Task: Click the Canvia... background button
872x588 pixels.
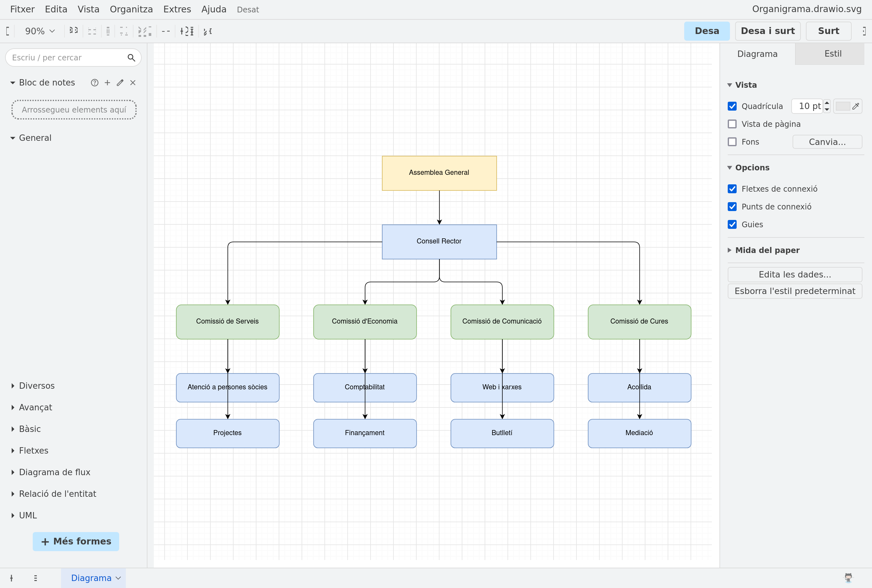Action: coord(828,142)
